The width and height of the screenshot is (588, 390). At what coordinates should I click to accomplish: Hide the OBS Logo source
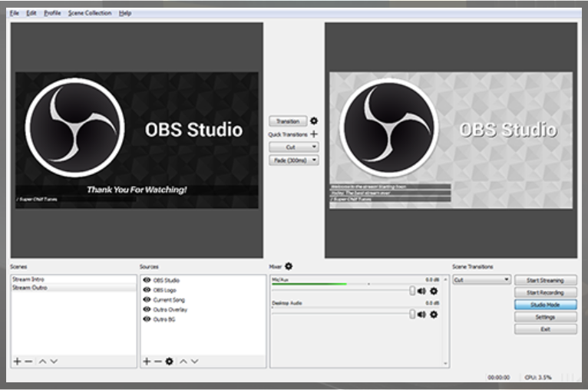(x=147, y=289)
